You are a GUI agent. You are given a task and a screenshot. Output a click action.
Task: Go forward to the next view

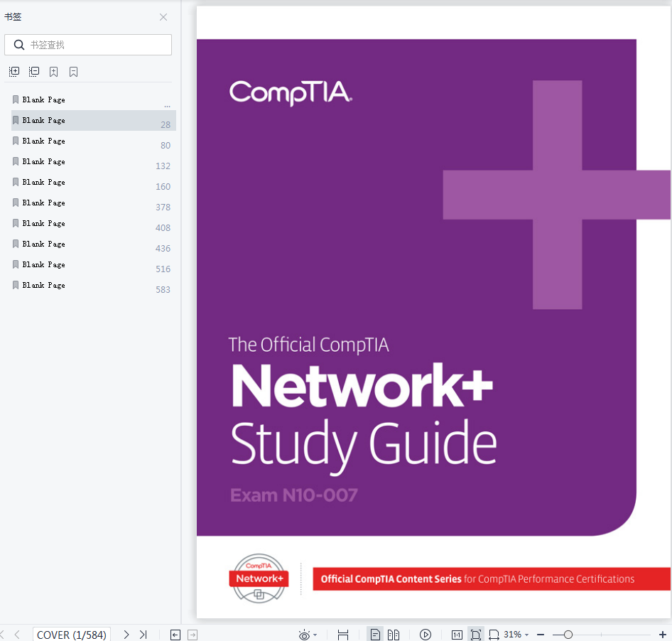tap(193, 635)
